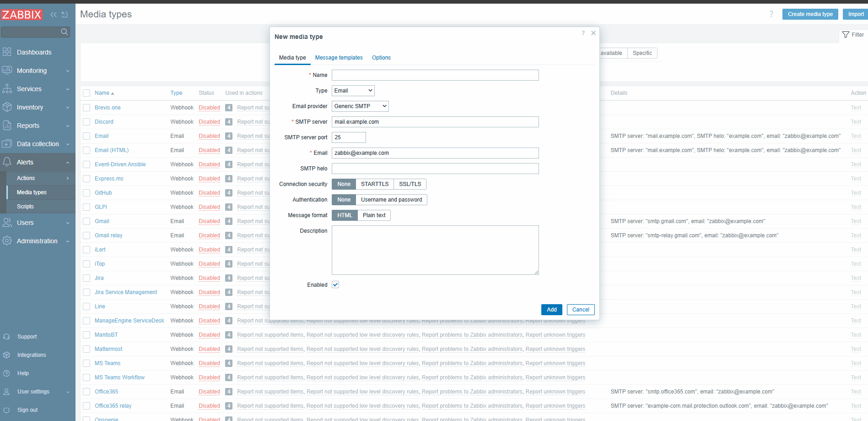Image resolution: width=868 pixels, height=421 pixels.
Task: Choose the Specific filter tab
Action: pyautogui.click(x=642, y=53)
